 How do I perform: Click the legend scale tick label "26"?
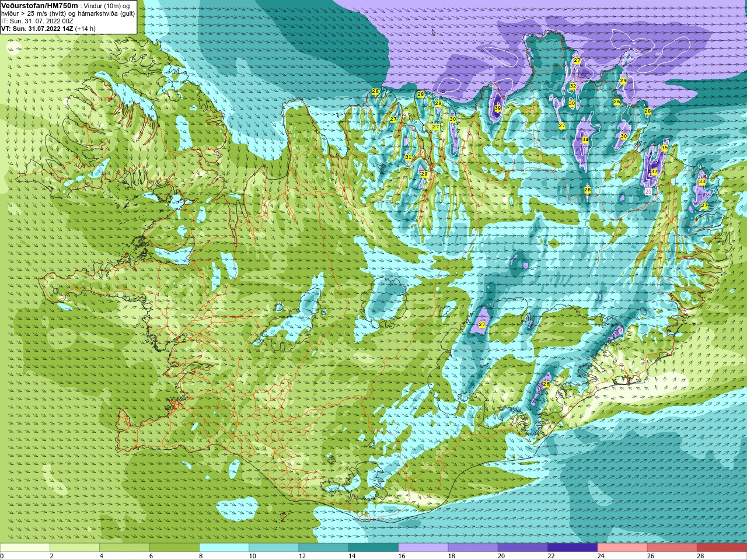pos(650,556)
